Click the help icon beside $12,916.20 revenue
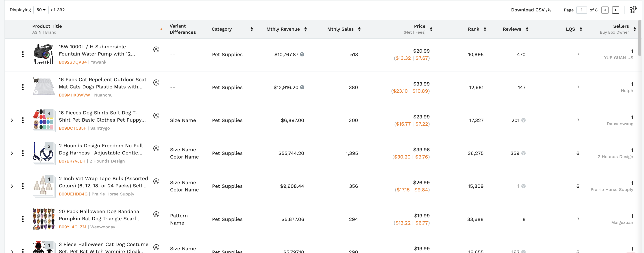 (302, 87)
